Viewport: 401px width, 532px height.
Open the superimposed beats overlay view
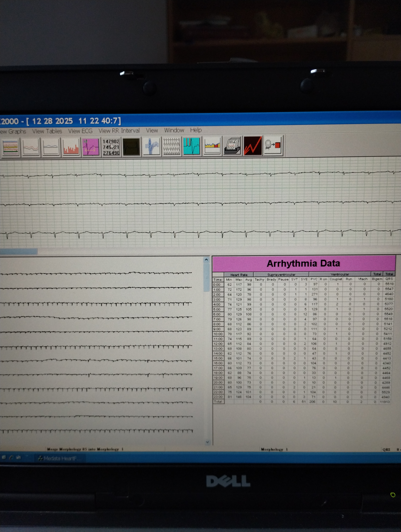[x=152, y=147]
